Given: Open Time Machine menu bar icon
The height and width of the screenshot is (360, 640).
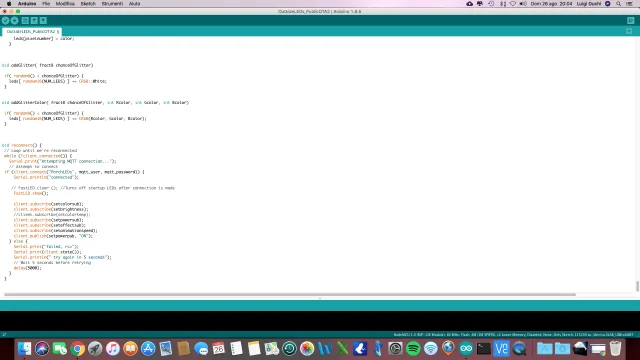Looking at the screenshot, I should (491, 4).
